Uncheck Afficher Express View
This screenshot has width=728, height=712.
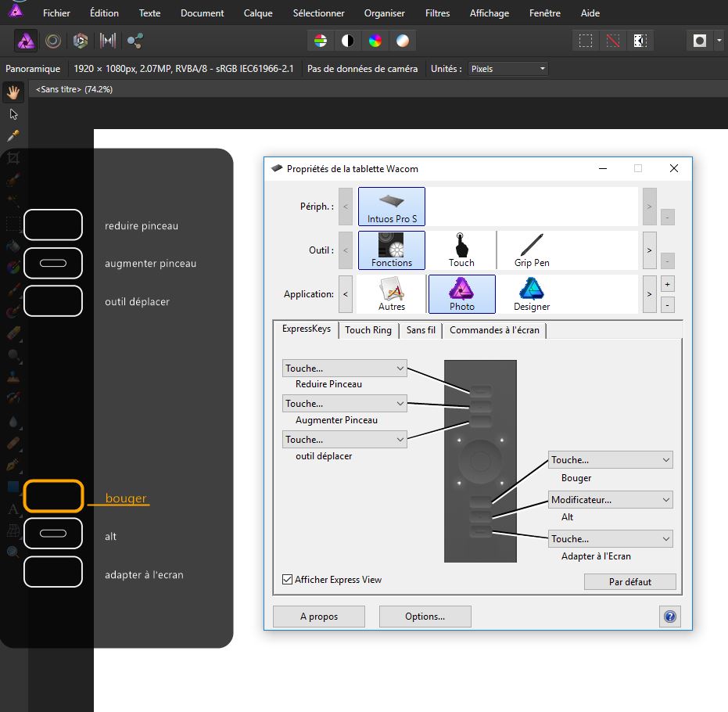pos(288,579)
